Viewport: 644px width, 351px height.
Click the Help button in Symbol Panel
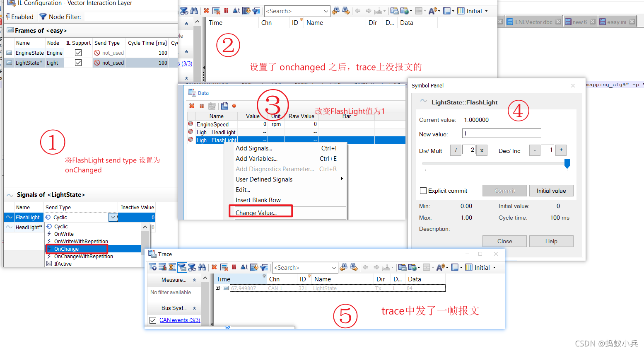(x=551, y=241)
